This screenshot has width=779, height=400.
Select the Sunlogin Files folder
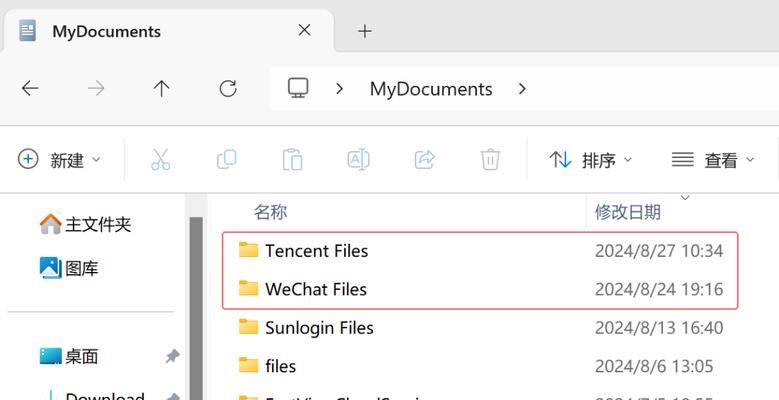coord(319,328)
